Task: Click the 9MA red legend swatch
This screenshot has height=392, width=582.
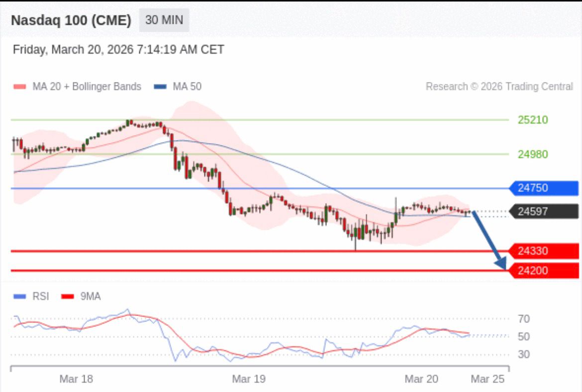Action: [x=68, y=297]
